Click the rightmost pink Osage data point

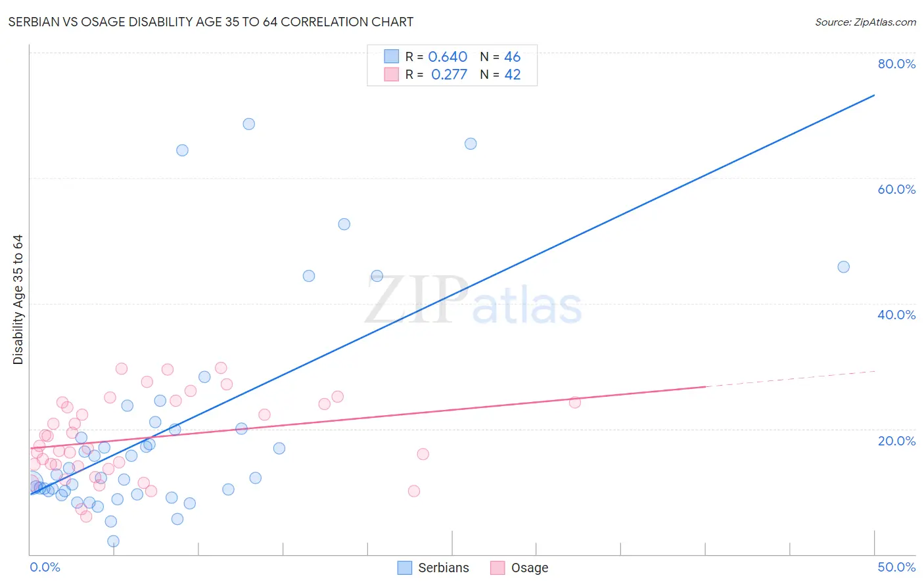[x=574, y=402]
